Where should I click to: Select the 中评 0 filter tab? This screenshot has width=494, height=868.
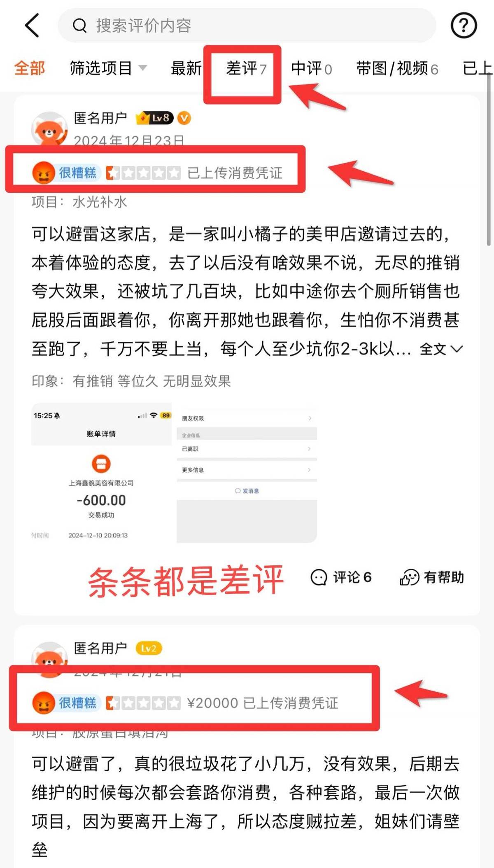[311, 68]
